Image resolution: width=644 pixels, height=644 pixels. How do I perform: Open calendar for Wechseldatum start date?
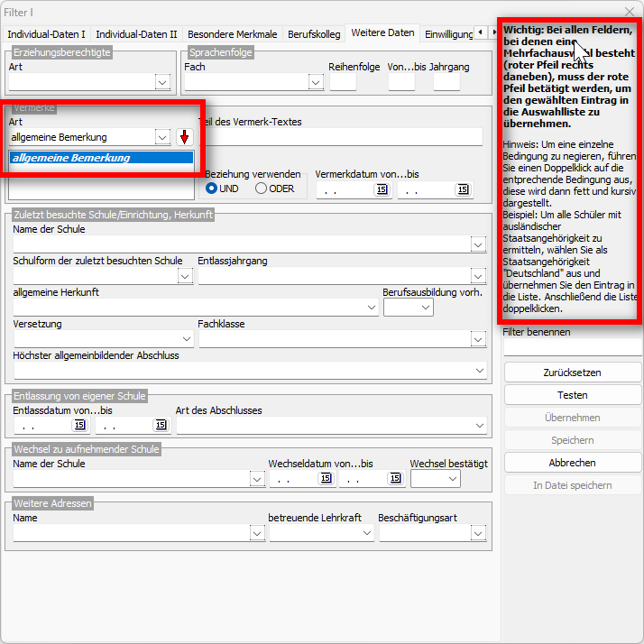click(324, 480)
